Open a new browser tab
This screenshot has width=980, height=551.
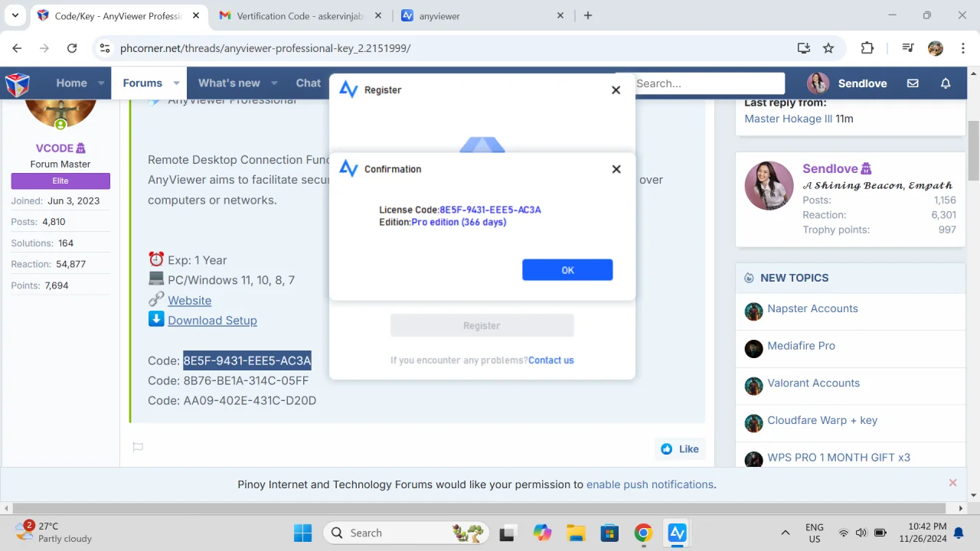point(588,15)
